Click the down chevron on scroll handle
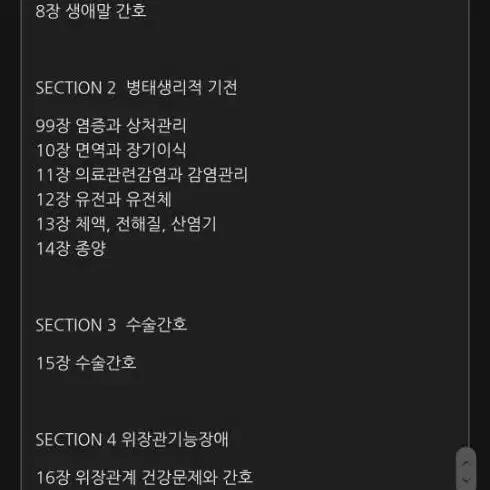490x490 pixels. (466, 479)
